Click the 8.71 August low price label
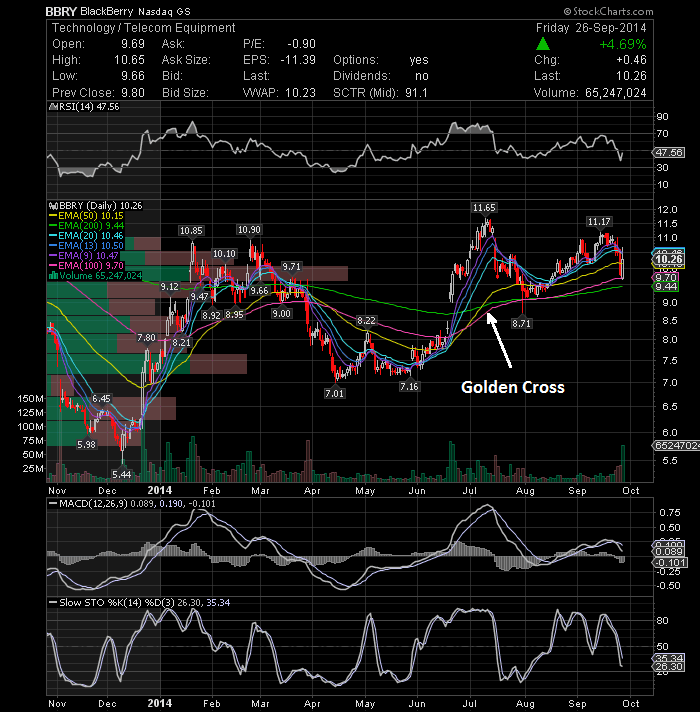The image size is (700, 712). click(521, 323)
